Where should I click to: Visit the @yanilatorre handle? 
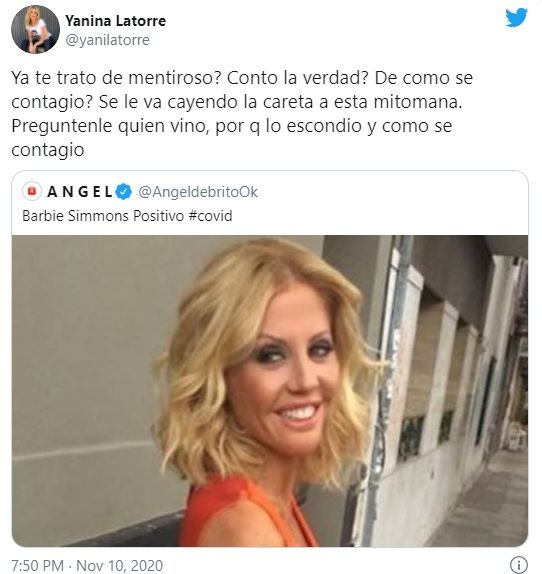108,40
